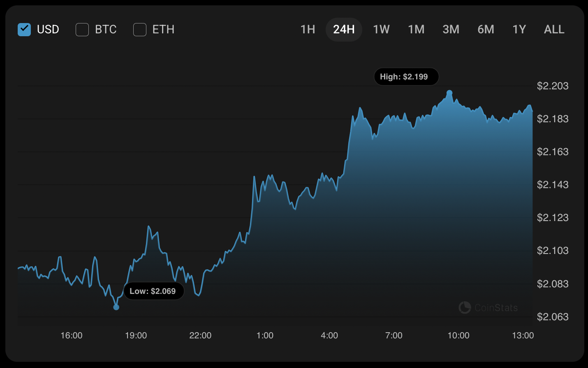Click the low price point marker
The height and width of the screenshot is (368, 588).
click(116, 307)
